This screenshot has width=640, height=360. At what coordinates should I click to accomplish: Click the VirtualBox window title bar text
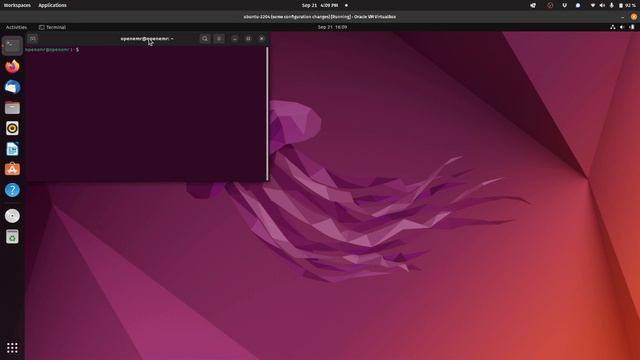click(320, 17)
